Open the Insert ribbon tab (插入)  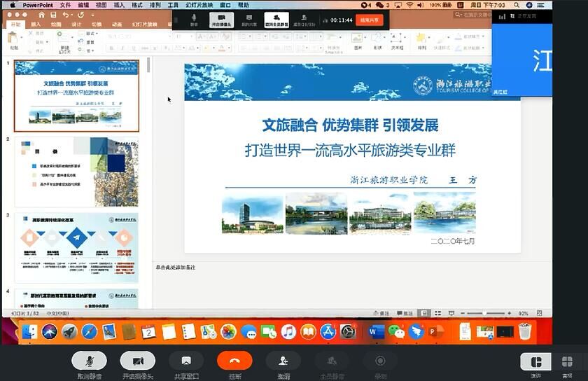pos(36,24)
